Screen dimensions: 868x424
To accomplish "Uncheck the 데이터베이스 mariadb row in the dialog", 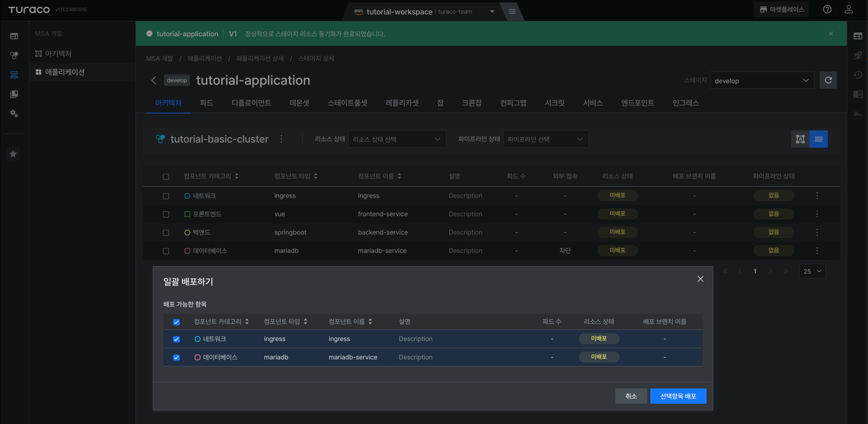I will click(x=176, y=358).
